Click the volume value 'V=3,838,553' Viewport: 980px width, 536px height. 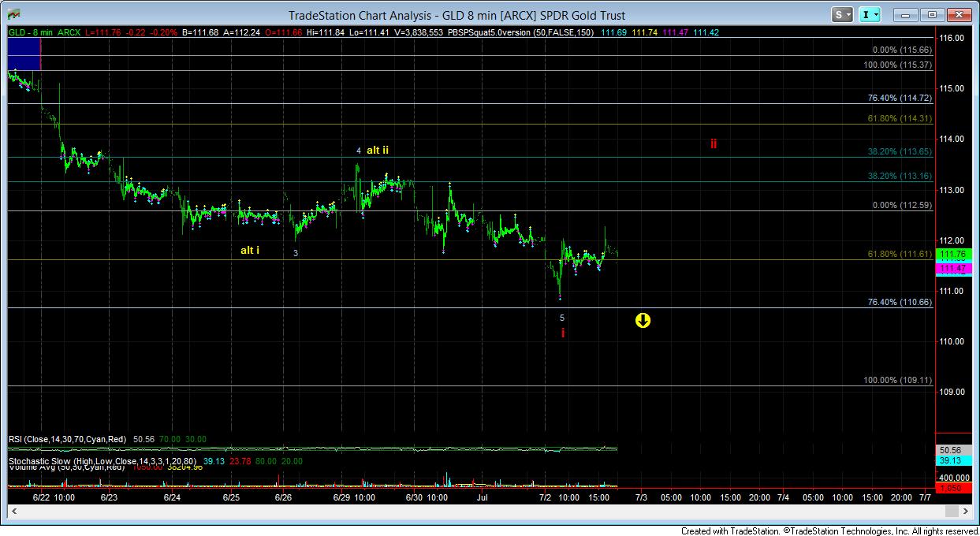[419, 32]
